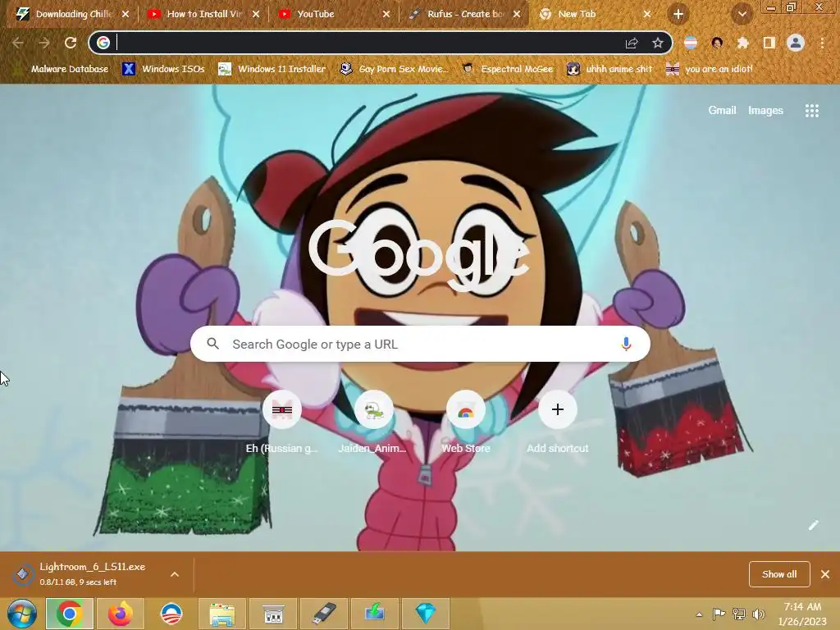Open the blue diamond taskbar app
The image size is (840, 630).
[426, 614]
